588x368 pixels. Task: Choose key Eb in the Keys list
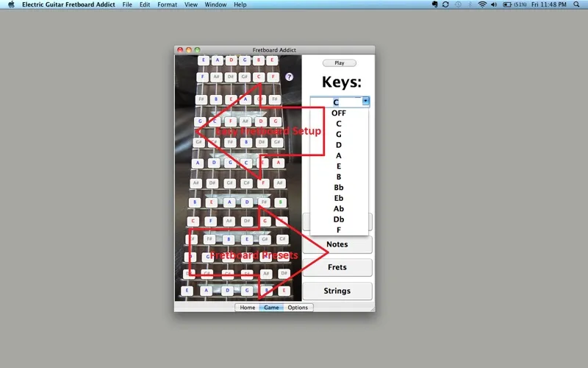click(339, 198)
